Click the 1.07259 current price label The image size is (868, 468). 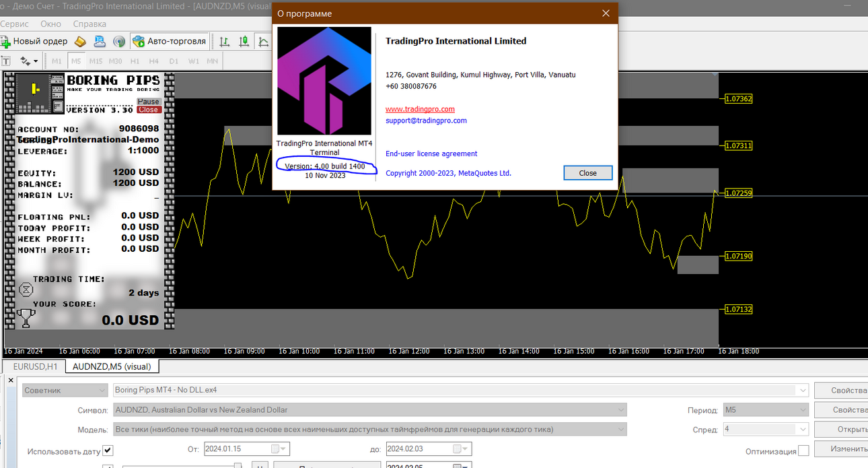pos(739,193)
